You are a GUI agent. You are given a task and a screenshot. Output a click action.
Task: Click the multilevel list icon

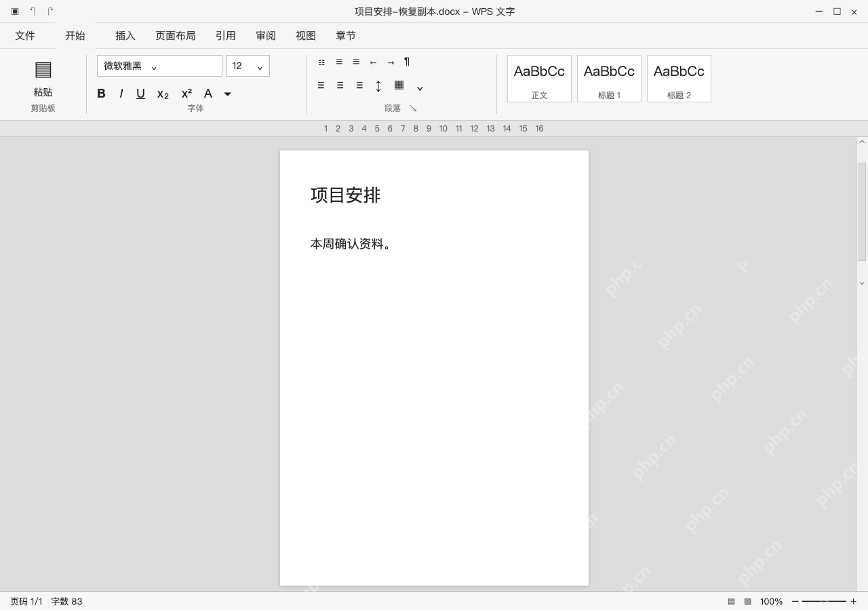click(356, 62)
